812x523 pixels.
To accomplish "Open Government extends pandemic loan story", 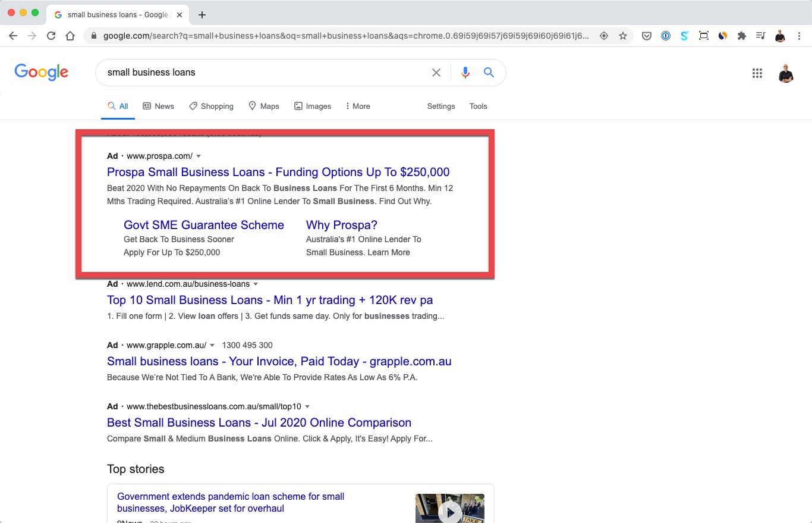I will [x=231, y=502].
